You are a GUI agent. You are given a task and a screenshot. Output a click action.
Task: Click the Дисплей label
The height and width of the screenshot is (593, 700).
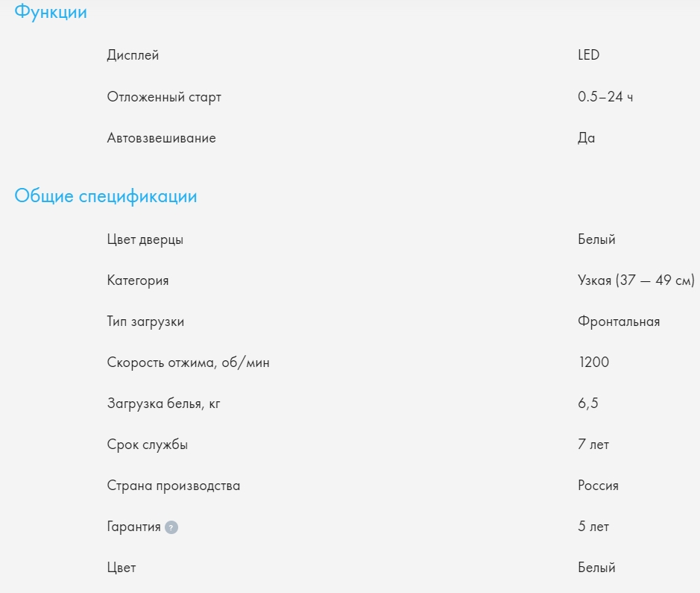[133, 55]
